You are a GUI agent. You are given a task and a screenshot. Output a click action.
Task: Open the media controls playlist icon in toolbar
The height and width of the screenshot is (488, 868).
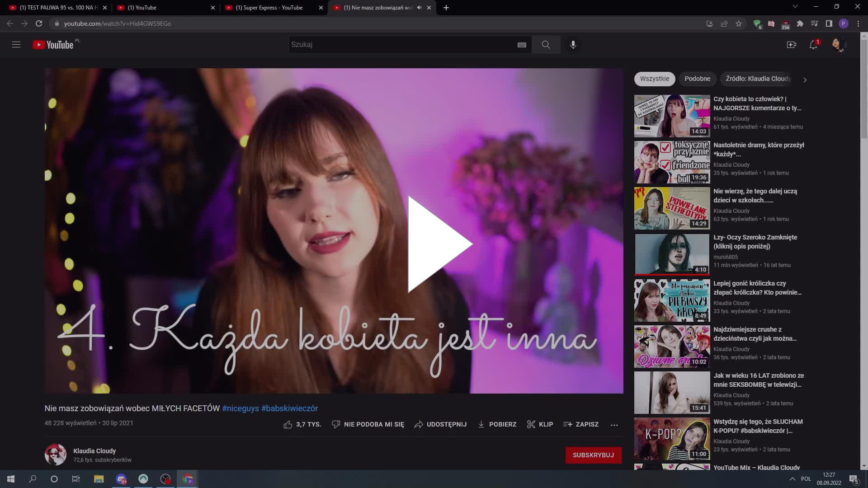click(x=814, y=23)
